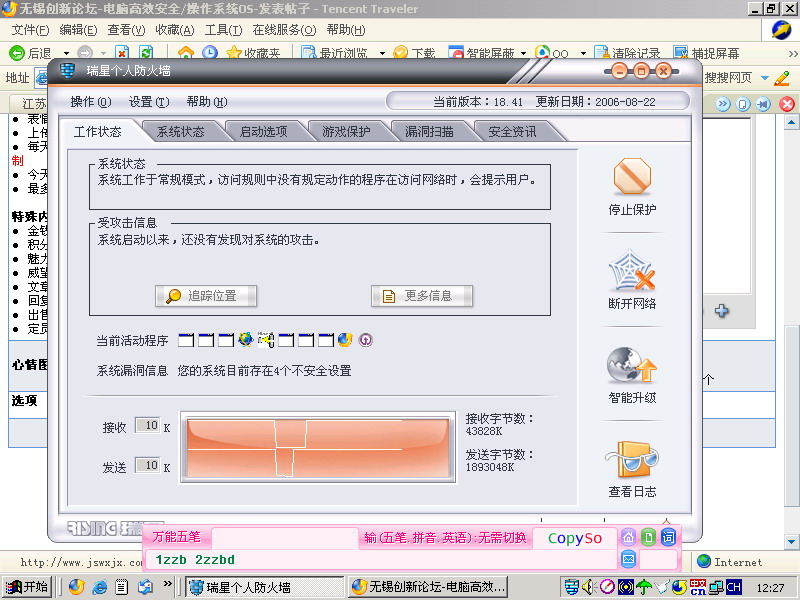The image size is (800, 600).
Task: Open the Back button history dropdown arrow
Action: click(66, 53)
